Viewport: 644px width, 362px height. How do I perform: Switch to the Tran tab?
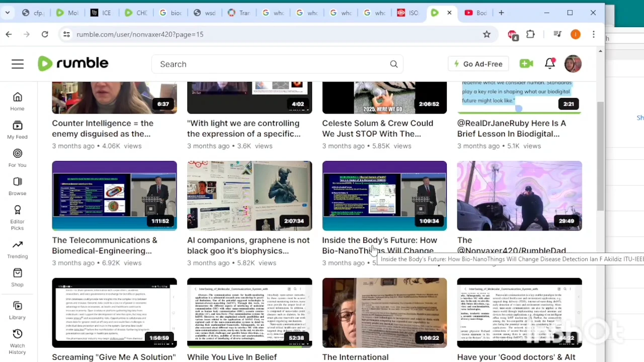click(238, 13)
